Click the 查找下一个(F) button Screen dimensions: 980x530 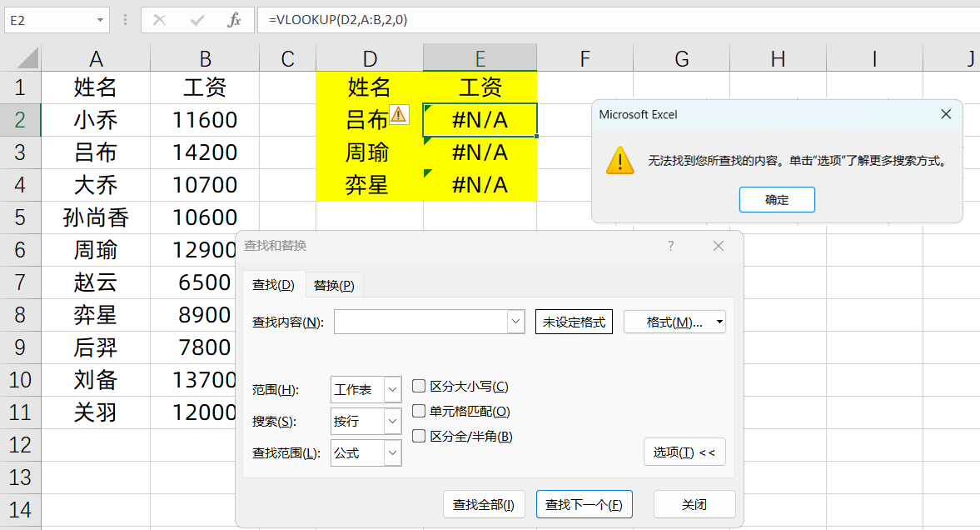[x=584, y=504]
